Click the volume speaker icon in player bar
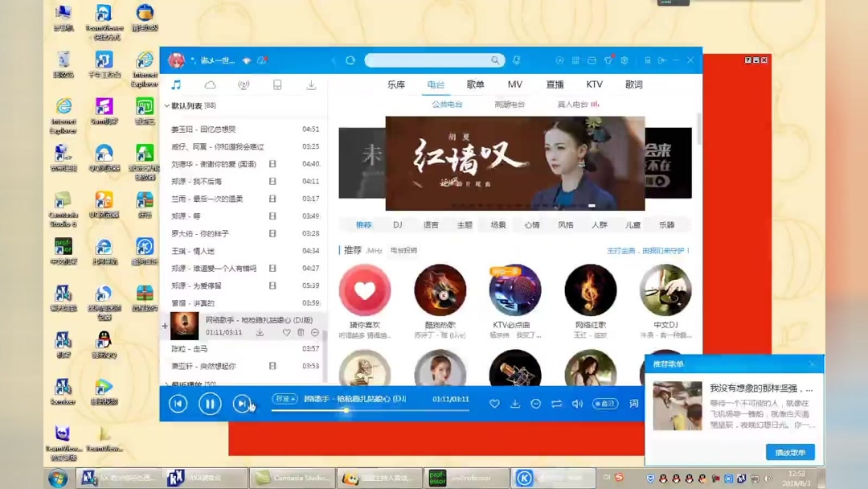 (577, 403)
